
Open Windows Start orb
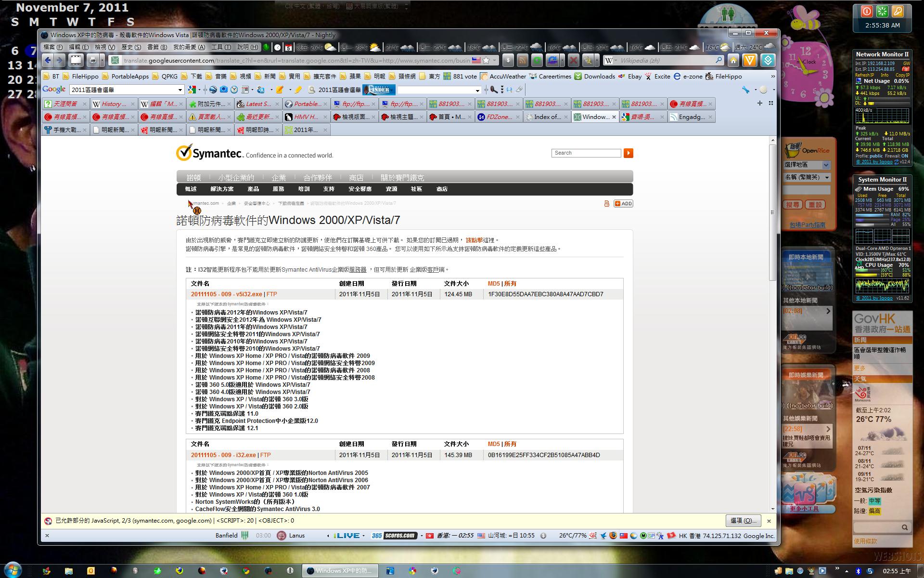click(x=13, y=570)
